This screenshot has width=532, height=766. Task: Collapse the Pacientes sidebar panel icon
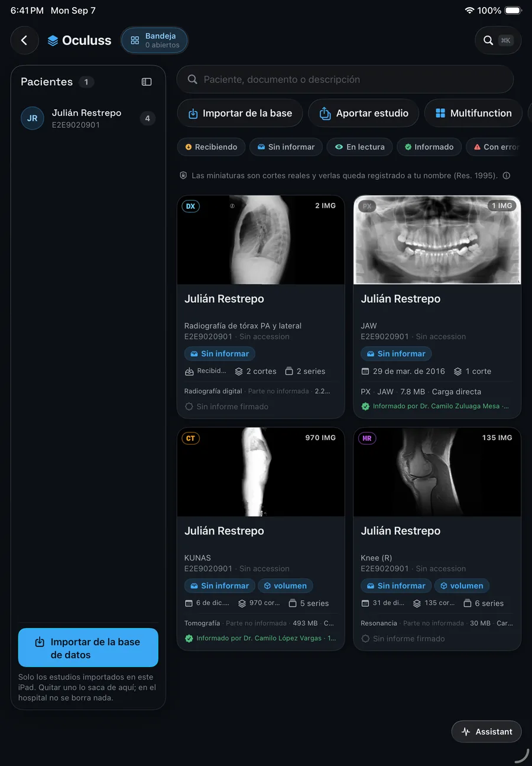[x=147, y=82]
